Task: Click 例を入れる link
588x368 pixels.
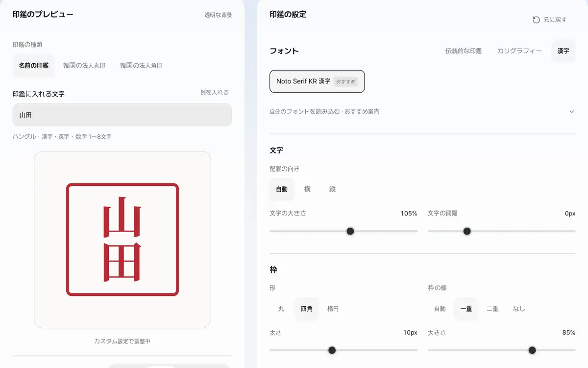Action: [215, 92]
